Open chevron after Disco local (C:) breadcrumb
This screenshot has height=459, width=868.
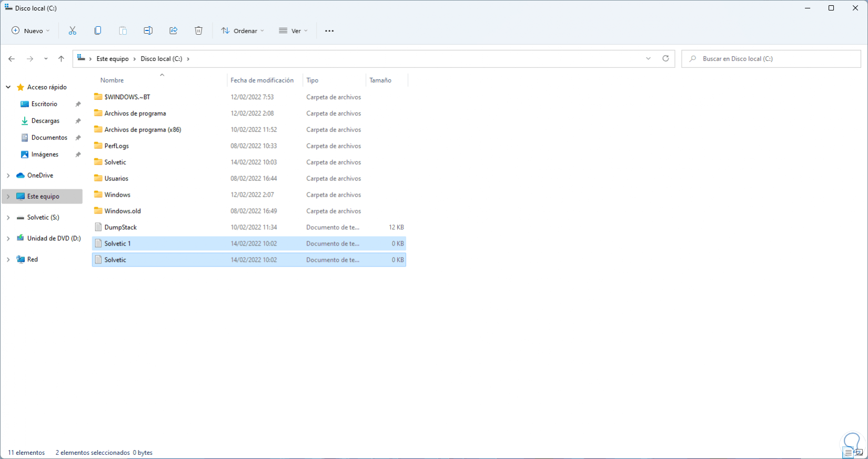(188, 59)
